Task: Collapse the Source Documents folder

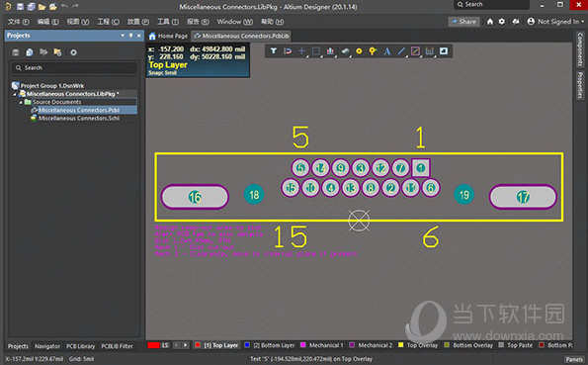Action: [x=21, y=102]
